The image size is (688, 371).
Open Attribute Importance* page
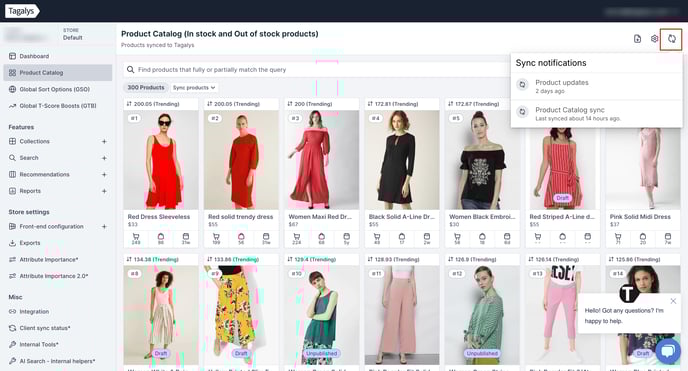click(x=49, y=260)
